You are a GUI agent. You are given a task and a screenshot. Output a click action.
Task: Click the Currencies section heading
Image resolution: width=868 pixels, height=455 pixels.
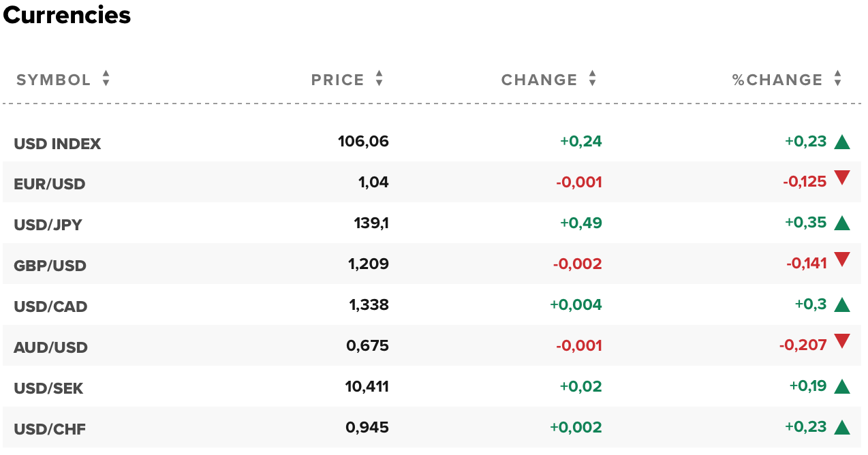67,16
